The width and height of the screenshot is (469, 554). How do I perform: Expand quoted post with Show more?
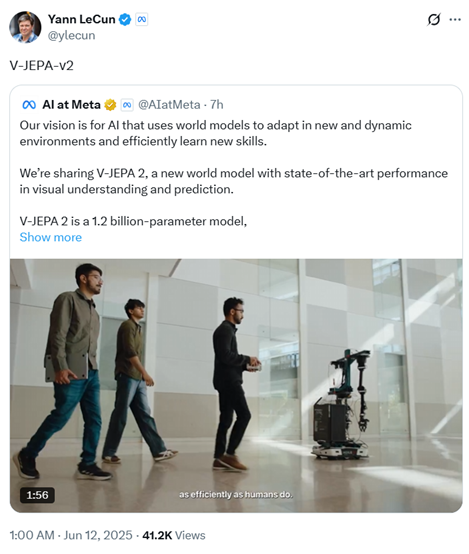point(51,237)
